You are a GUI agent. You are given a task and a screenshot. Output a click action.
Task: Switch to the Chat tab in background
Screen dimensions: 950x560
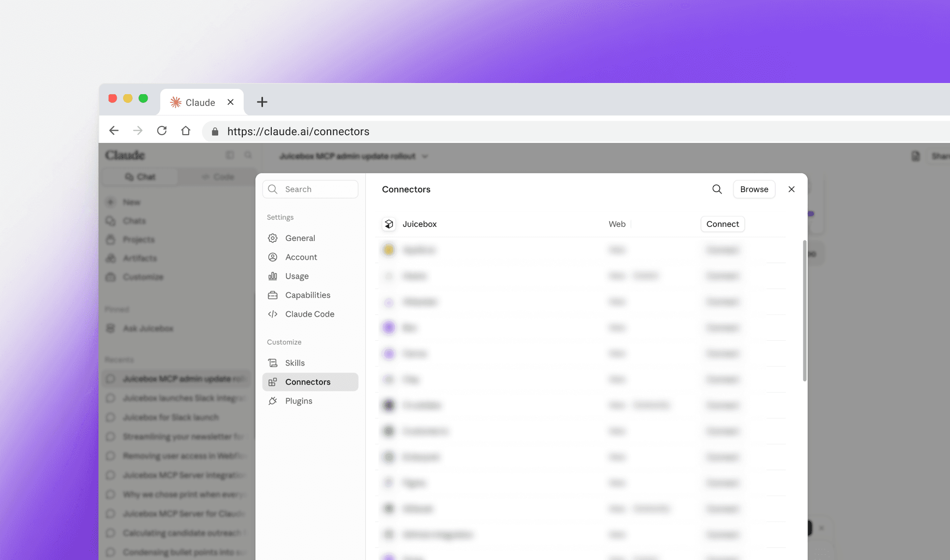pyautogui.click(x=140, y=177)
